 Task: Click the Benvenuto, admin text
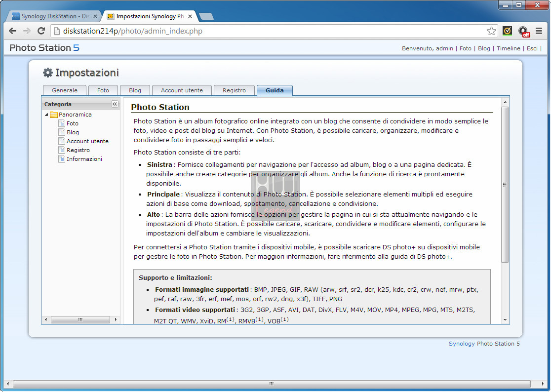coord(427,48)
